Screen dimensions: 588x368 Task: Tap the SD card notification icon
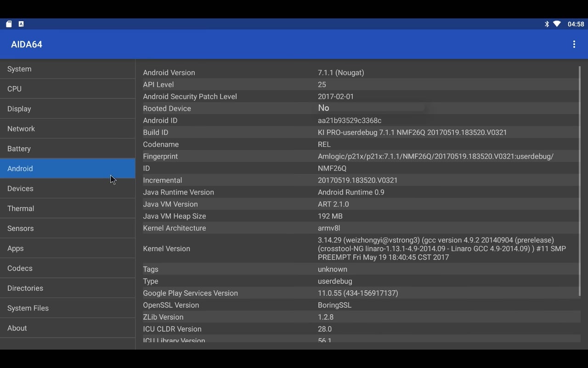pyautogui.click(x=9, y=24)
